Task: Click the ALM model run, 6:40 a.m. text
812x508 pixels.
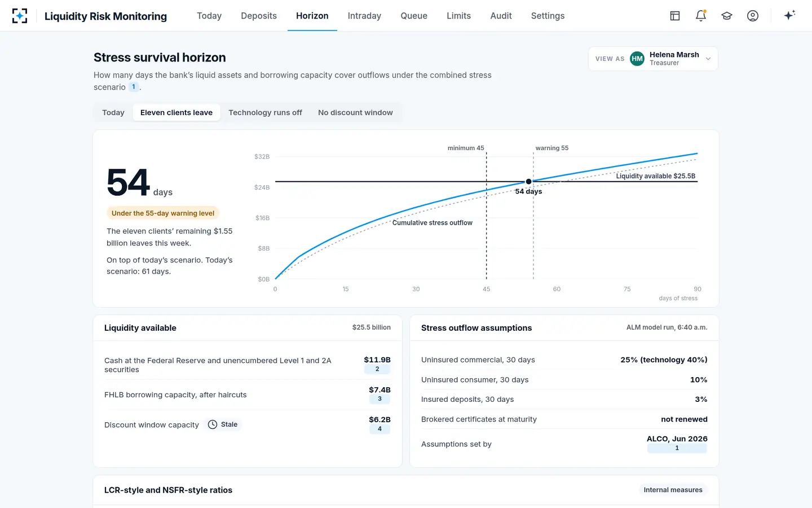Action: (x=667, y=327)
